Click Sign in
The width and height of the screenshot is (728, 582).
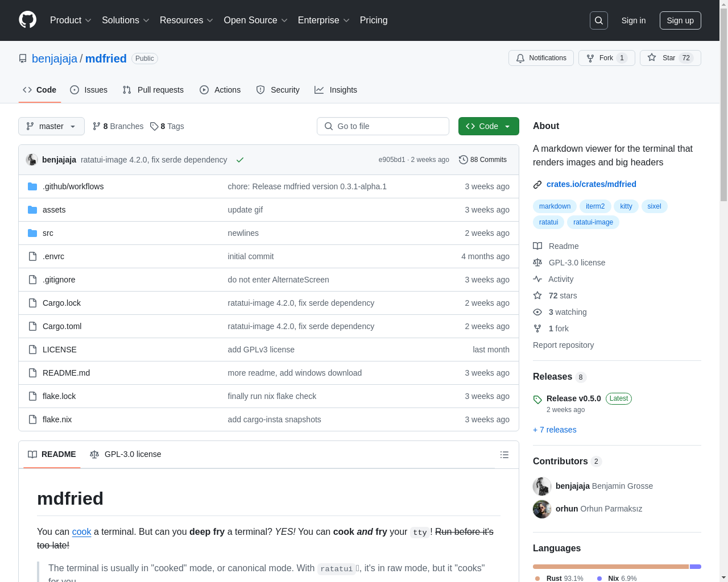[x=634, y=20]
